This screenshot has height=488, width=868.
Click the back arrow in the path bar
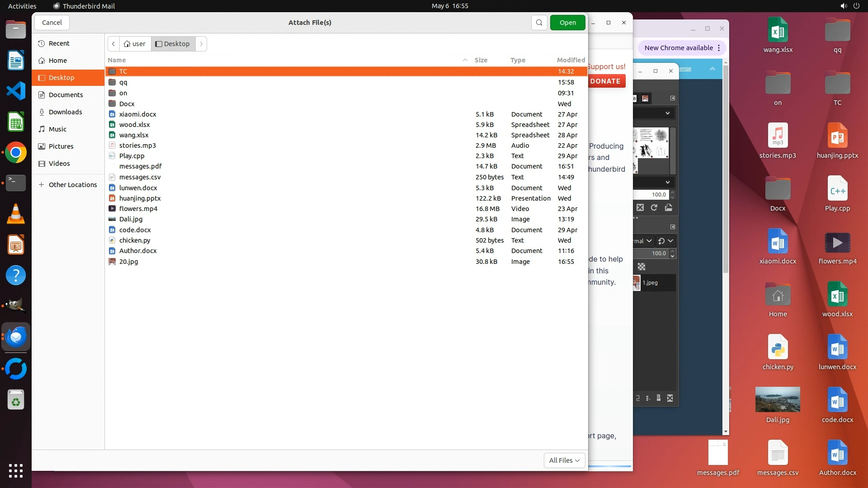click(113, 44)
